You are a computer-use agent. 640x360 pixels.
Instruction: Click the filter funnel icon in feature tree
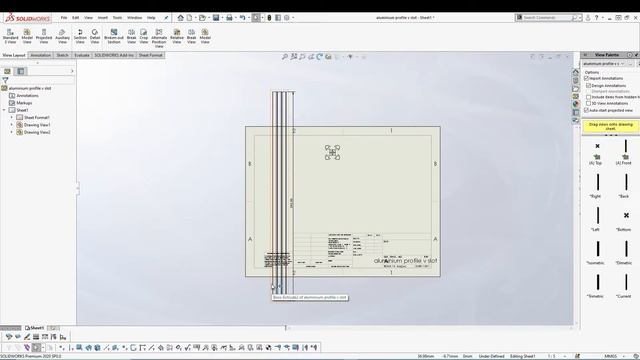click(x=5, y=80)
